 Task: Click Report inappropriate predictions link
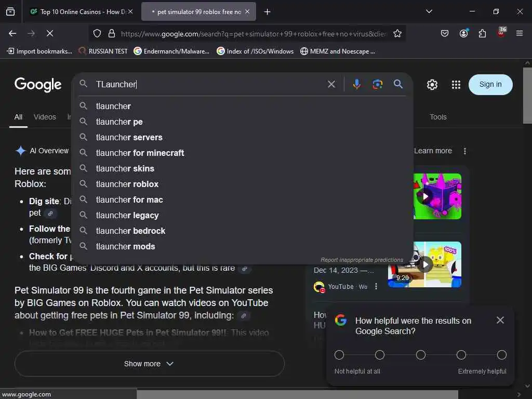362,260
